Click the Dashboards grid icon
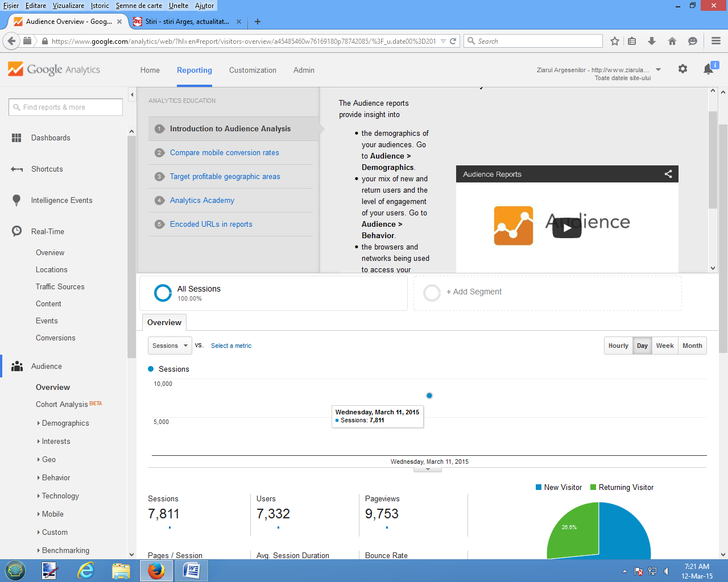The image size is (728, 582). [16, 138]
